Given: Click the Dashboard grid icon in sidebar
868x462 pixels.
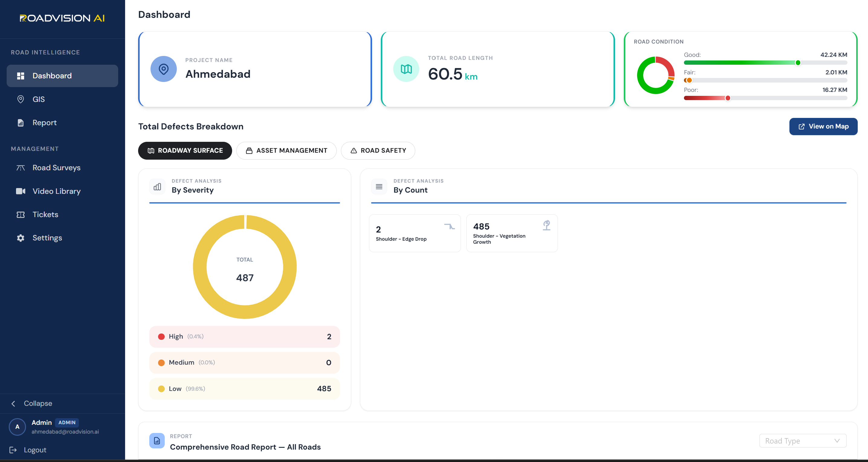Looking at the screenshot, I should click(x=21, y=76).
